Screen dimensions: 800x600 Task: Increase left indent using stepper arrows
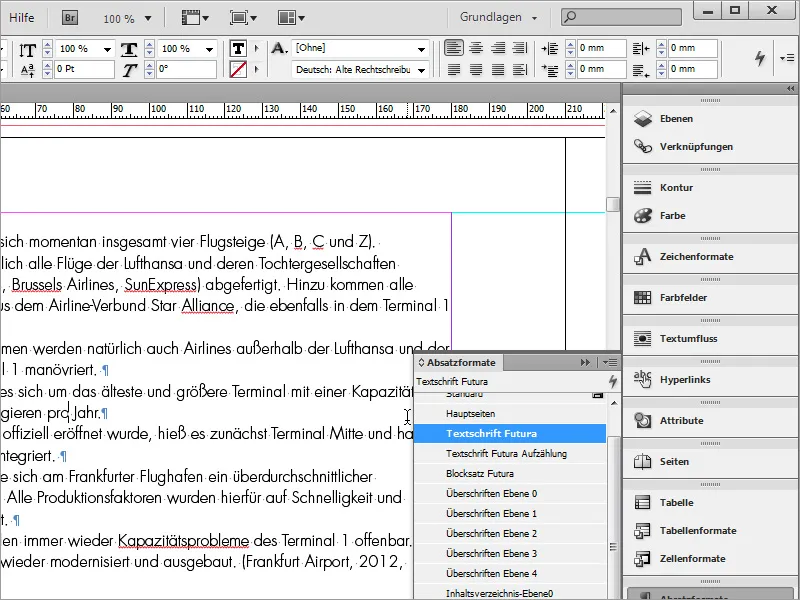click(570, 44)
